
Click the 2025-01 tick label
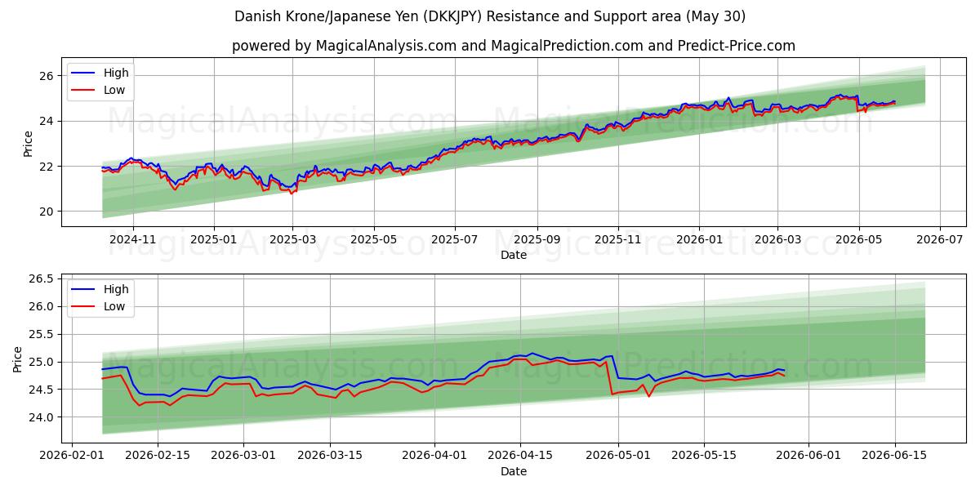coord(214,240)
